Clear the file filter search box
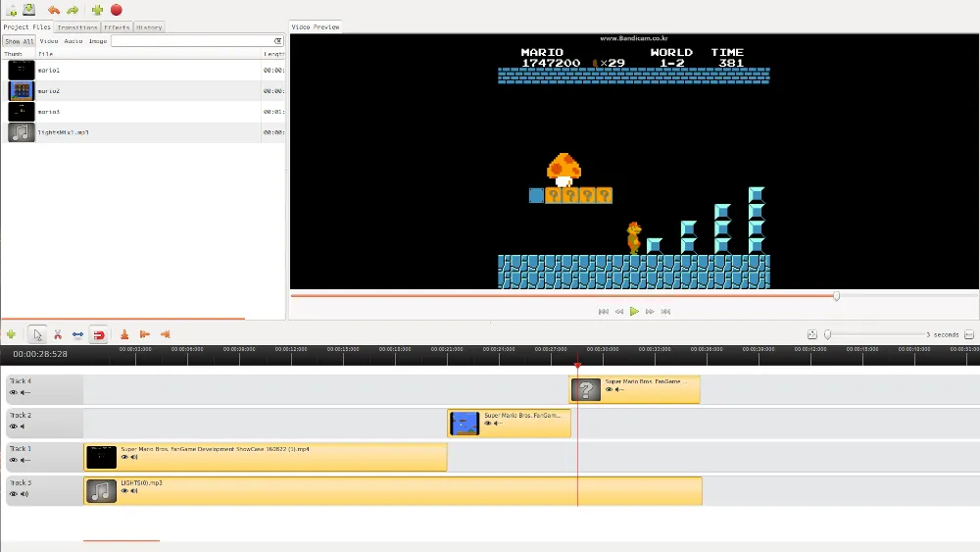The image size is (980, 552). pyautogui.click(x=278, y=41)
